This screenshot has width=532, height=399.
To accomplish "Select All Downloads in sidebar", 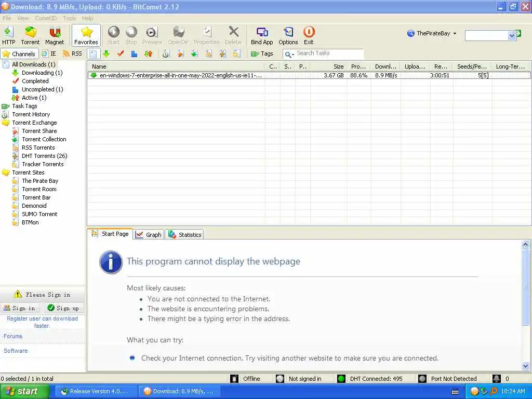I will tap(34, 64).
